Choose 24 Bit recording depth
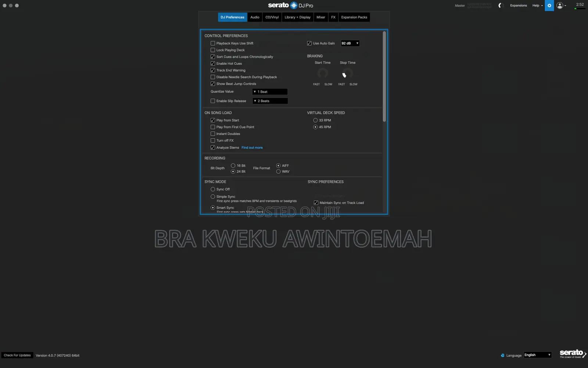The height and width of the screenshot is (368, 588). pyautogui.click(x=233, y=171)
